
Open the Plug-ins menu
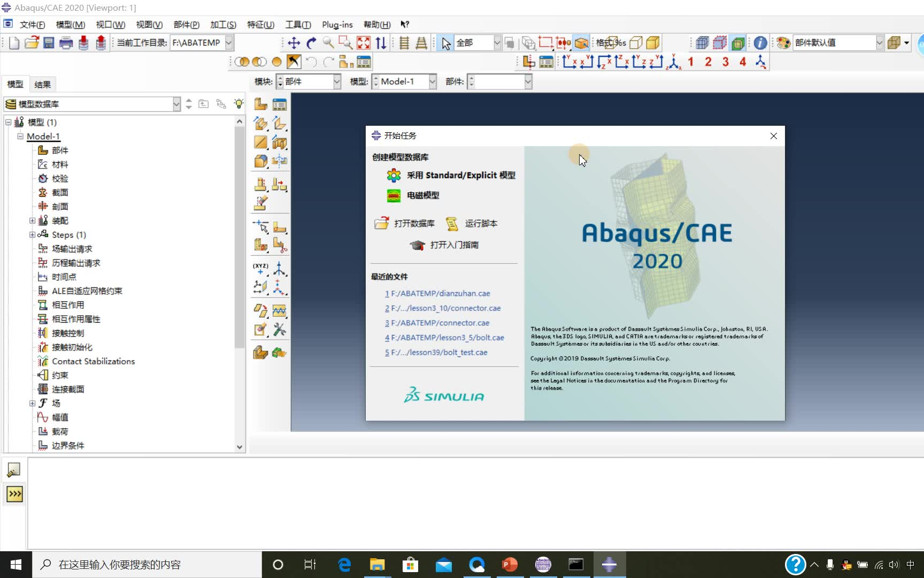[x=337, y=25]
